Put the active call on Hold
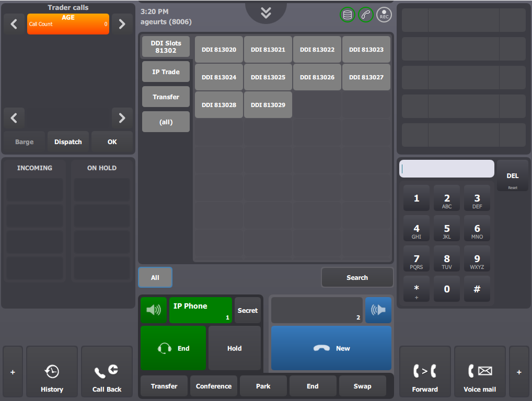Viewport: 532px width, 401px height. [x=235, y=348]
